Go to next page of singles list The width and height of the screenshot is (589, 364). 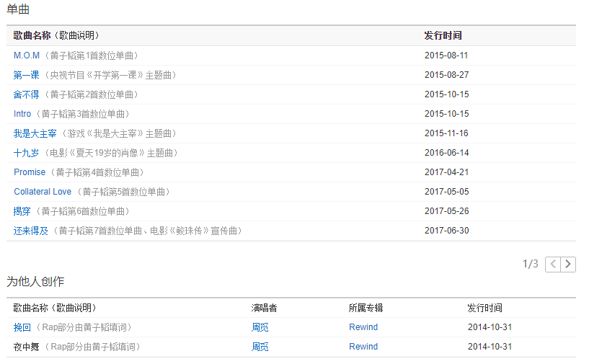(568, 264)
